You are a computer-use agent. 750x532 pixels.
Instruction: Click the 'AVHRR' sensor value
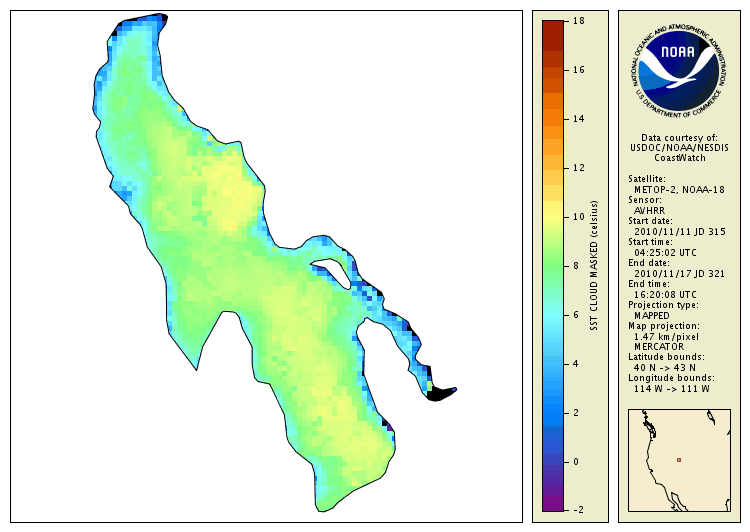(650, 211)
